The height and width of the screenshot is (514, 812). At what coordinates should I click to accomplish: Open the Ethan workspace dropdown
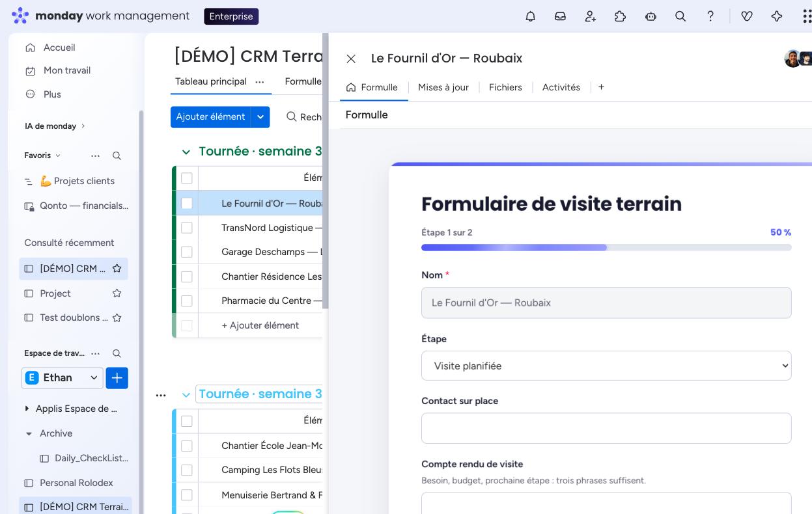pyautogui.click(x=63, y=377)
